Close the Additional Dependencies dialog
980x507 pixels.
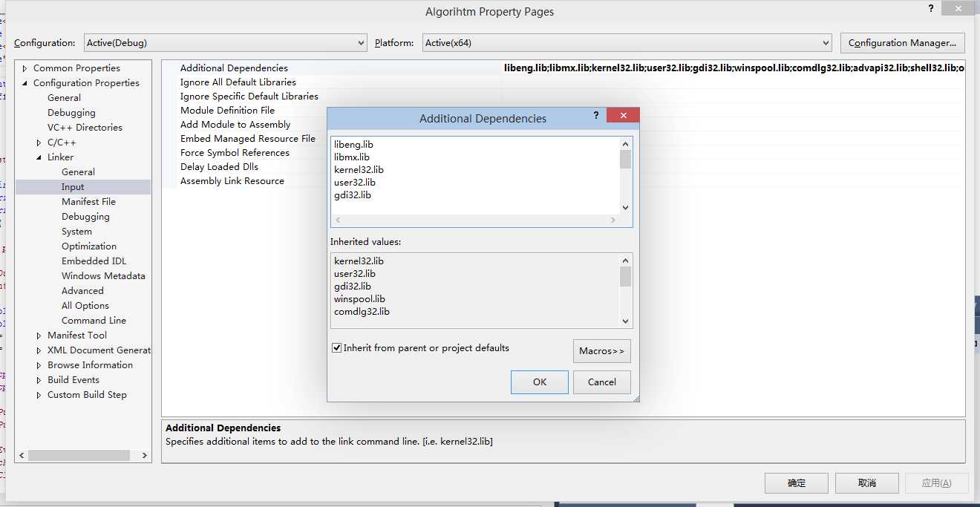[623, 116]
